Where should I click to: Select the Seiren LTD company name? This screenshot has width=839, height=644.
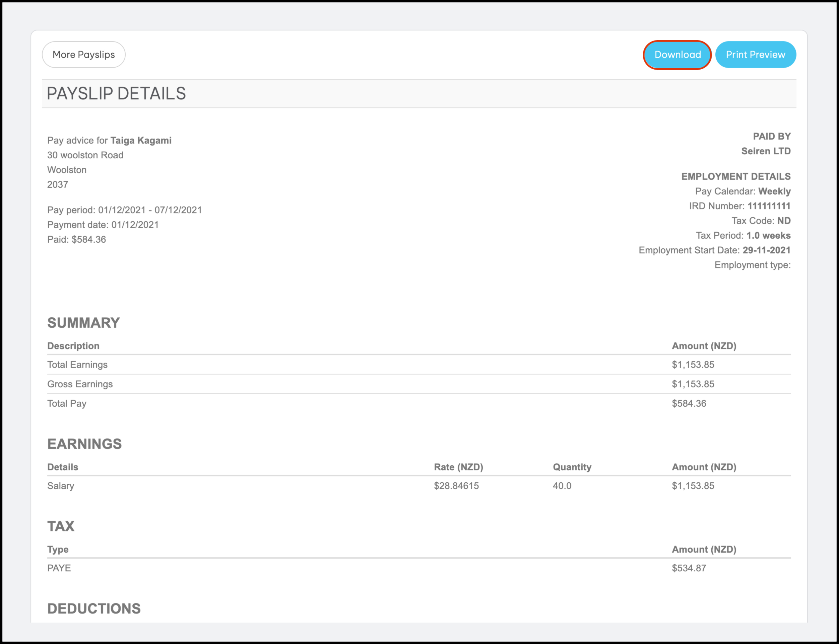pyautogui.click(x=766, y=151)
